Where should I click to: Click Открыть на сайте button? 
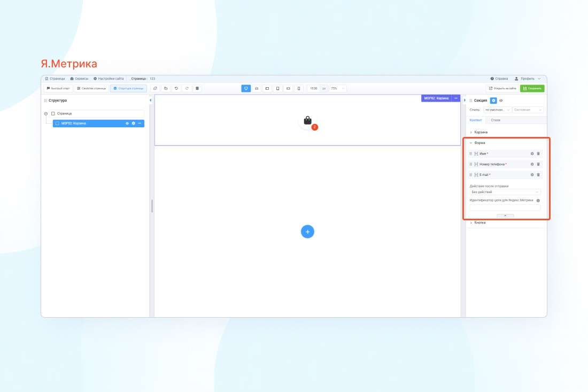502,89
